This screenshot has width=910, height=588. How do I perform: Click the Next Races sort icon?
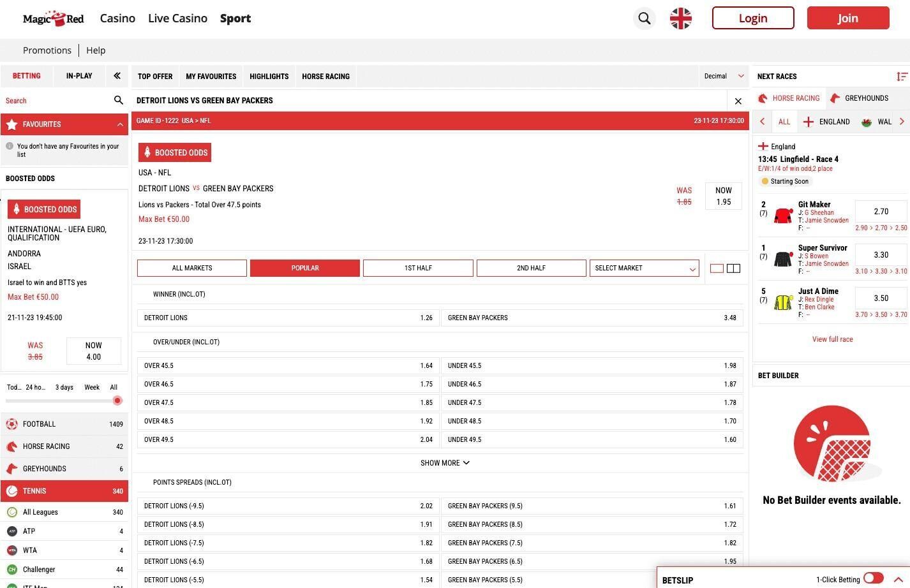click(902, 77)
